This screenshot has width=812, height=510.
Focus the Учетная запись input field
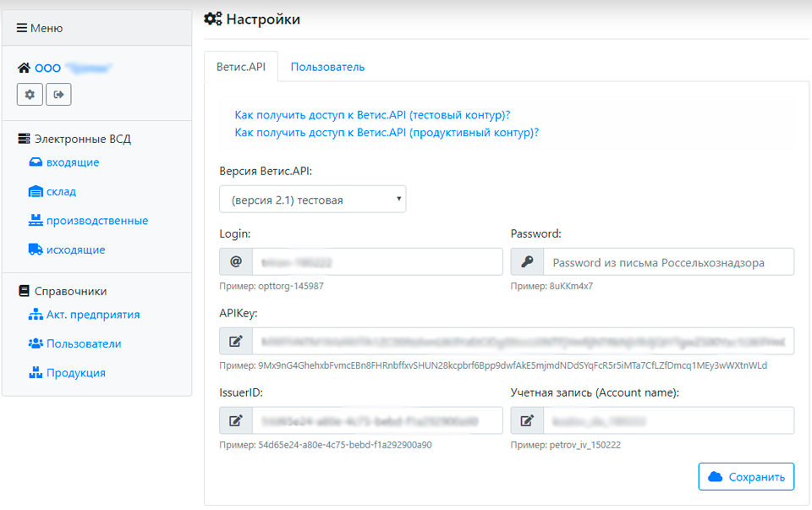coord(668,420)
